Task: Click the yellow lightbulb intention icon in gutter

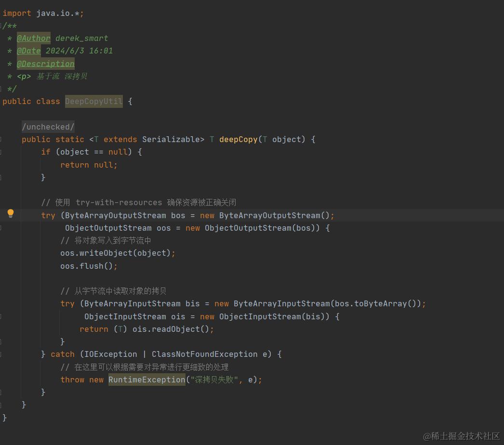Action: click(x=11, y=213)
